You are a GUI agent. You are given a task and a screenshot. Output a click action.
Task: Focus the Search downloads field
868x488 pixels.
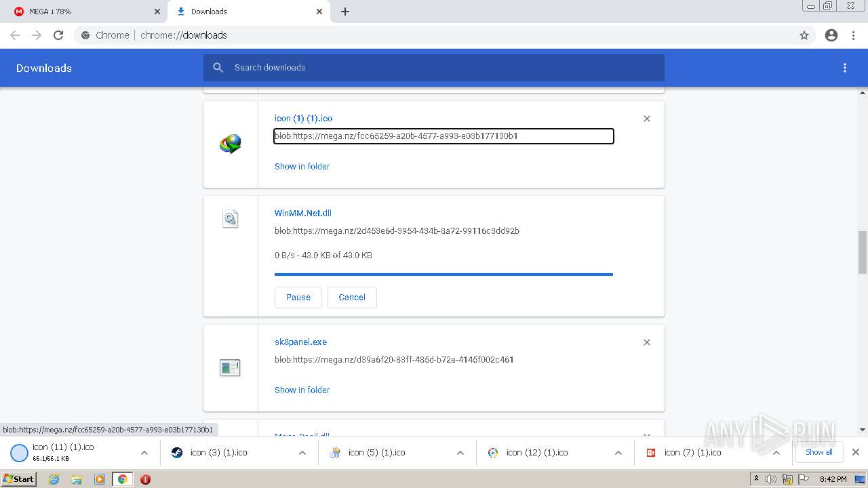[x=434, y=68]
